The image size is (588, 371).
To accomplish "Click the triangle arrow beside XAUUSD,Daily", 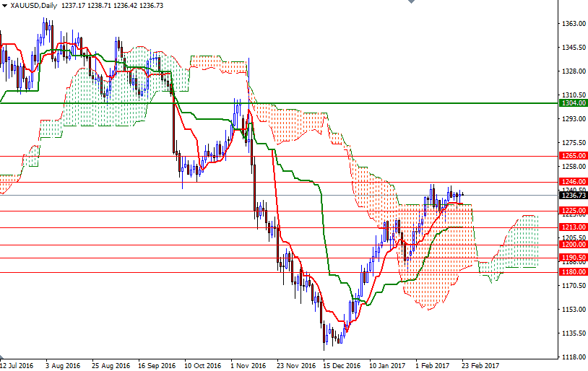I will (x=5, y=5).
